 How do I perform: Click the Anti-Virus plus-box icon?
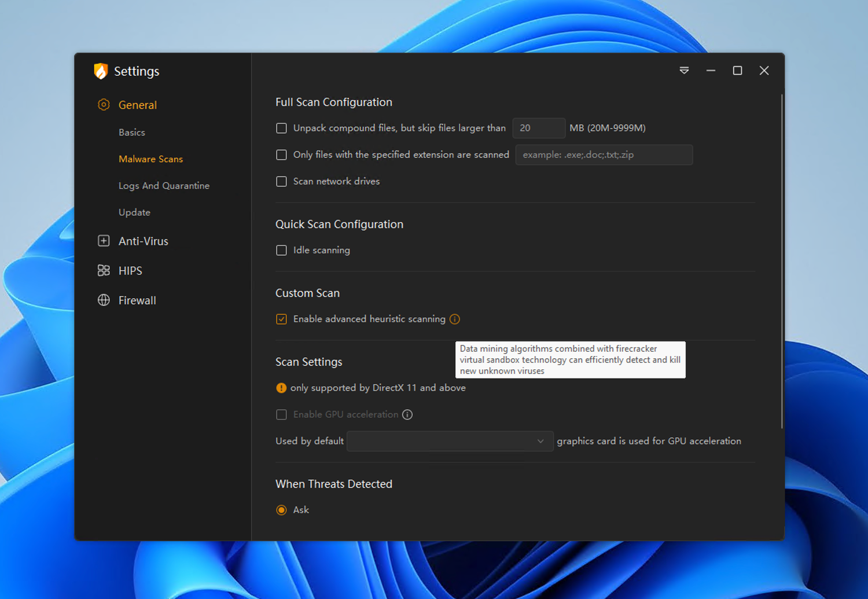(104, 241)
